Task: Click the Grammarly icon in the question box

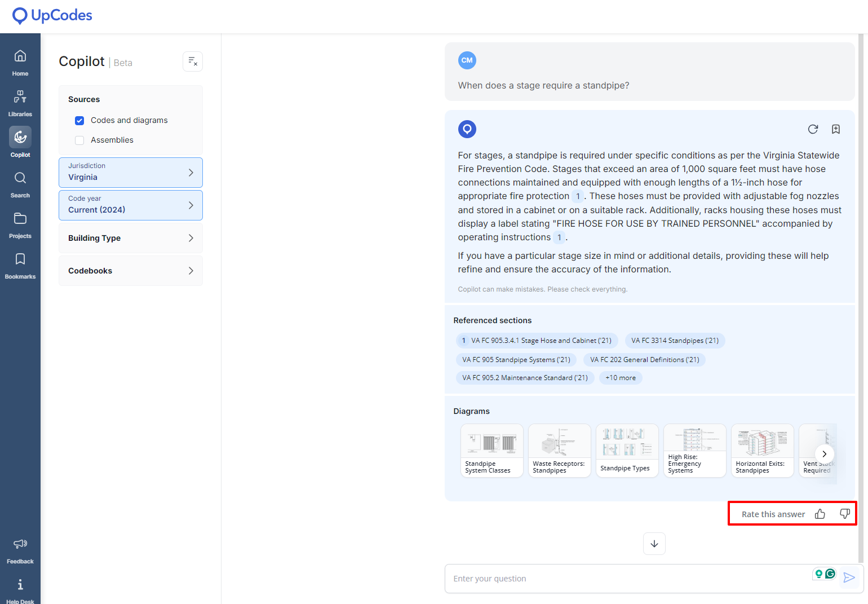Action: tap(830, 574)
